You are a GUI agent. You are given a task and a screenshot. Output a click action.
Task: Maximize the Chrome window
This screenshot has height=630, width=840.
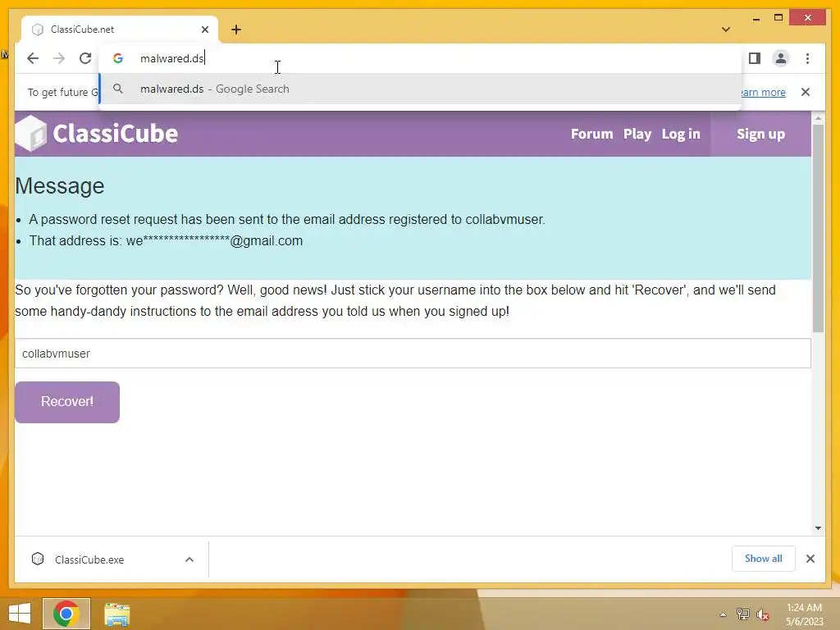tap(778, 18)
